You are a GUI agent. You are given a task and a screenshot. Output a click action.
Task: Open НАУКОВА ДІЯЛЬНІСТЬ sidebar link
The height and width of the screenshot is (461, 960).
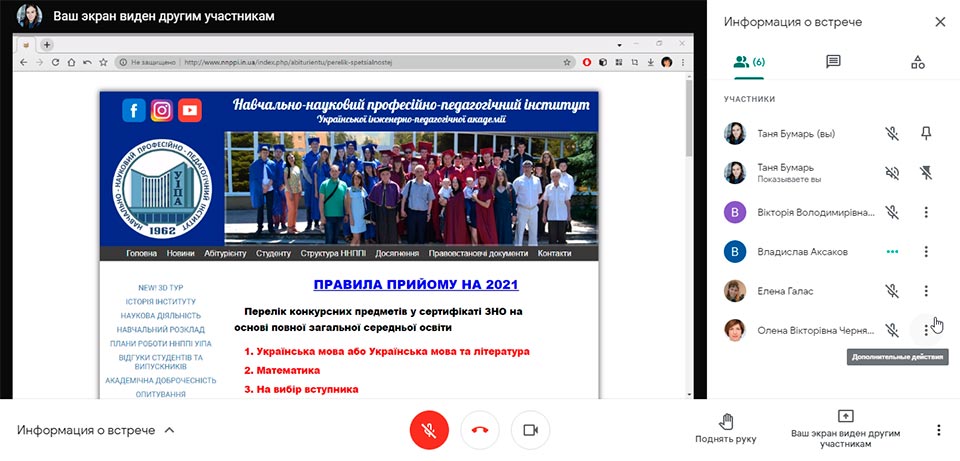(160, 316)
